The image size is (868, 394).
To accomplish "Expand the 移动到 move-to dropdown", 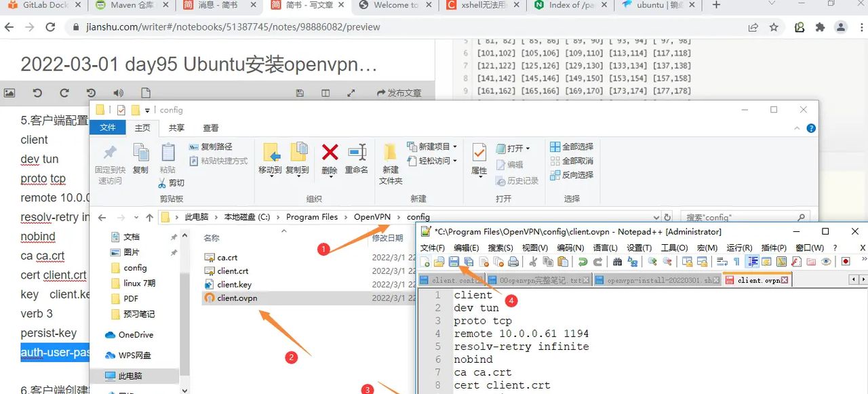I will coord(269,178).
